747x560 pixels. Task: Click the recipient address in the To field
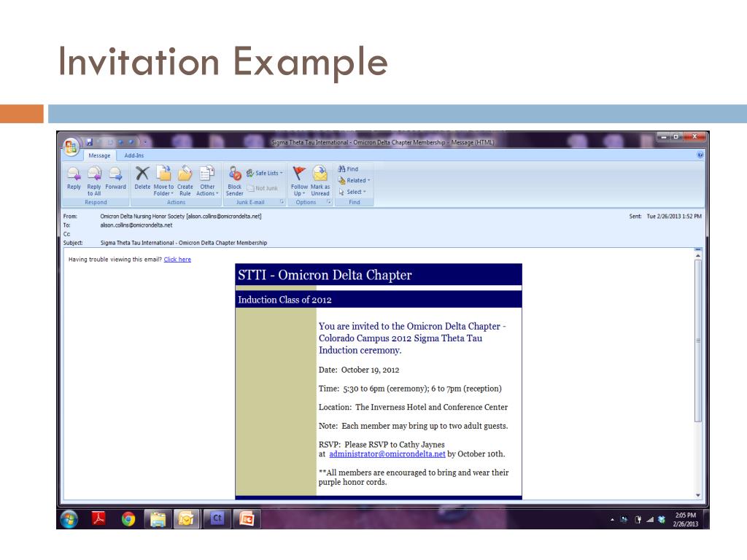pyautogui.click(x=136, y=225)
